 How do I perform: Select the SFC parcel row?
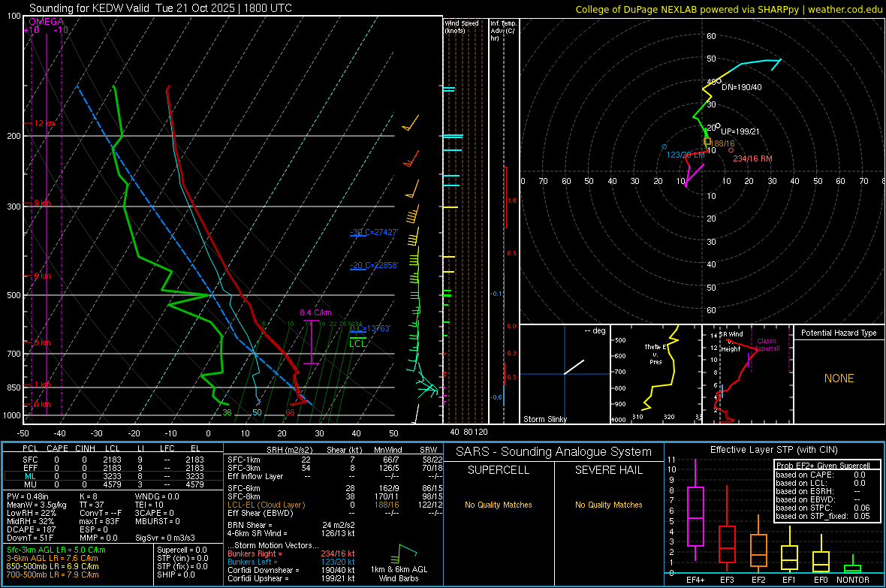[113, 460]
